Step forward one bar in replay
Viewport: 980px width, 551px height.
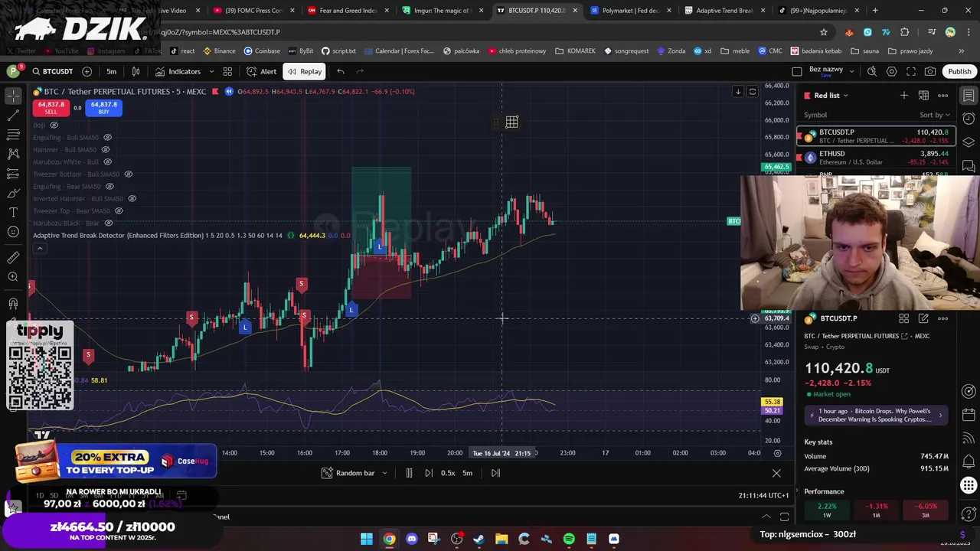428,473
